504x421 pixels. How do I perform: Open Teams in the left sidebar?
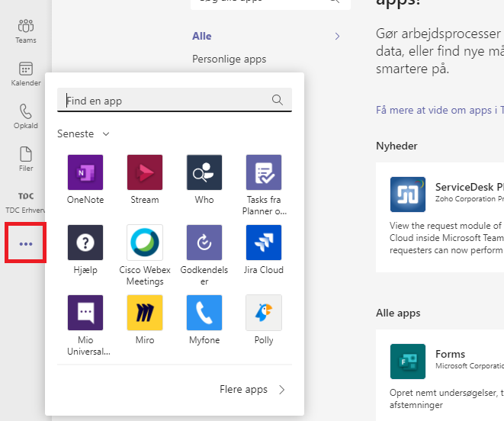tap(26, 31)
